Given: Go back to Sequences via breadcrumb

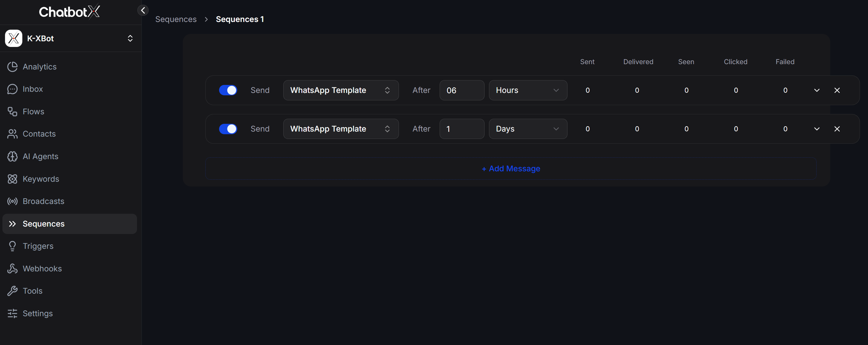Looking at the screenshot, I should [176, 19].
